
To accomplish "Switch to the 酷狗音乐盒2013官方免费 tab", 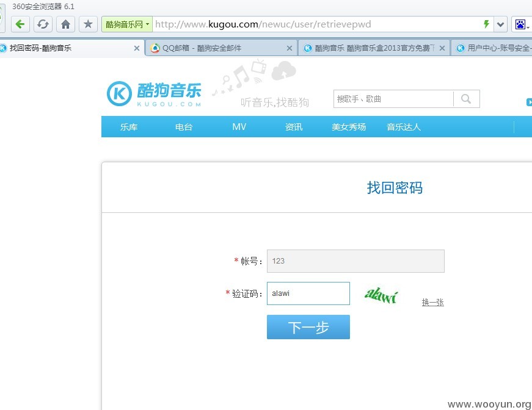I will click(x=373, y=48).
